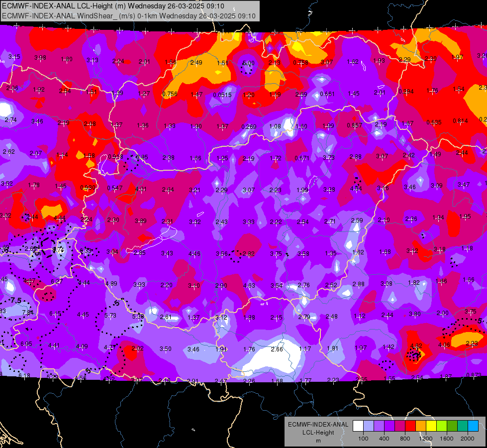Pick the light violet legend swatch

pos(379,426)
